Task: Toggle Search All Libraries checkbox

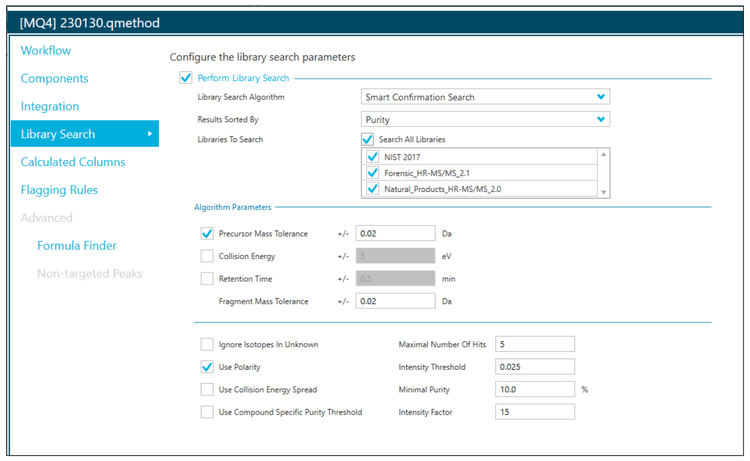Action: pyautogui.click(x=367, y=139)
